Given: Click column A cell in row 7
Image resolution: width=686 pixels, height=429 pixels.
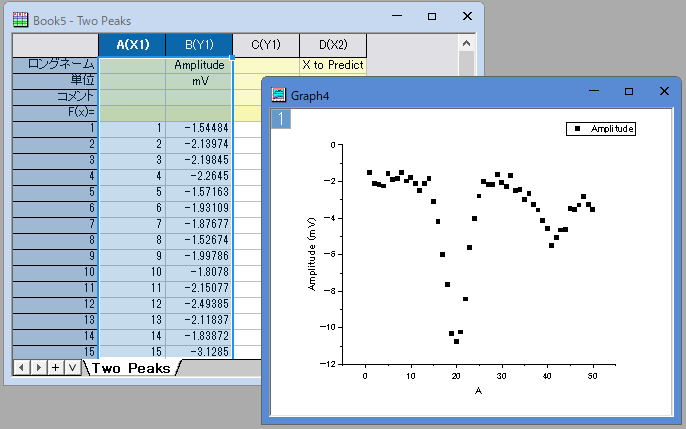Looking at the screenshot, I should coord(132,225).
